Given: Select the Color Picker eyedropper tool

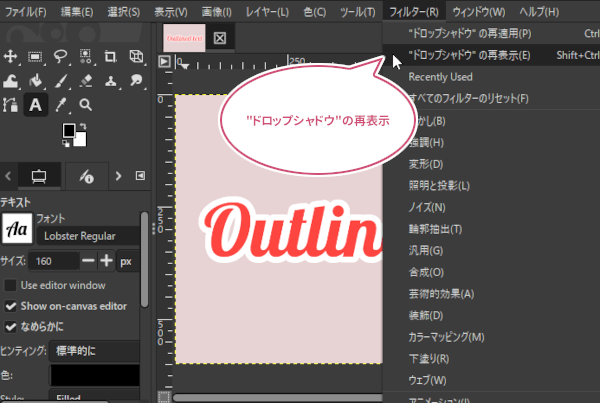Looking at the screenshot, I should (61, 104).
